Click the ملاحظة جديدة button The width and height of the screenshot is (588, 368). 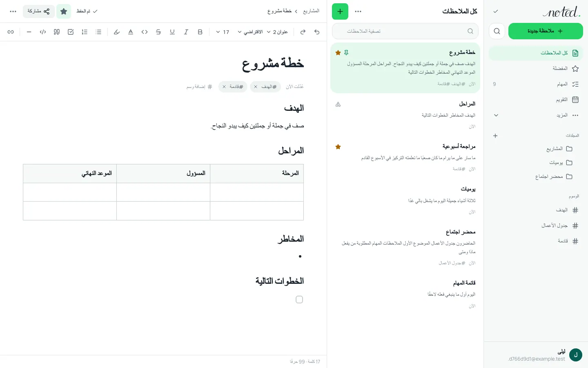coord(546,31)
